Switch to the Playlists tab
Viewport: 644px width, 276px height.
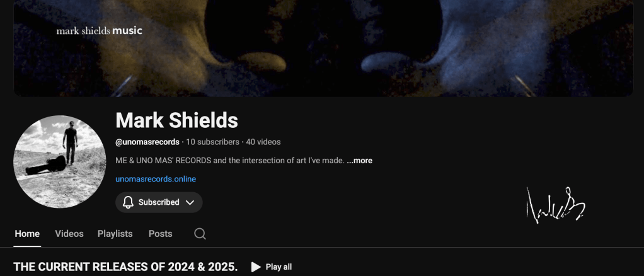pos(115,234)
